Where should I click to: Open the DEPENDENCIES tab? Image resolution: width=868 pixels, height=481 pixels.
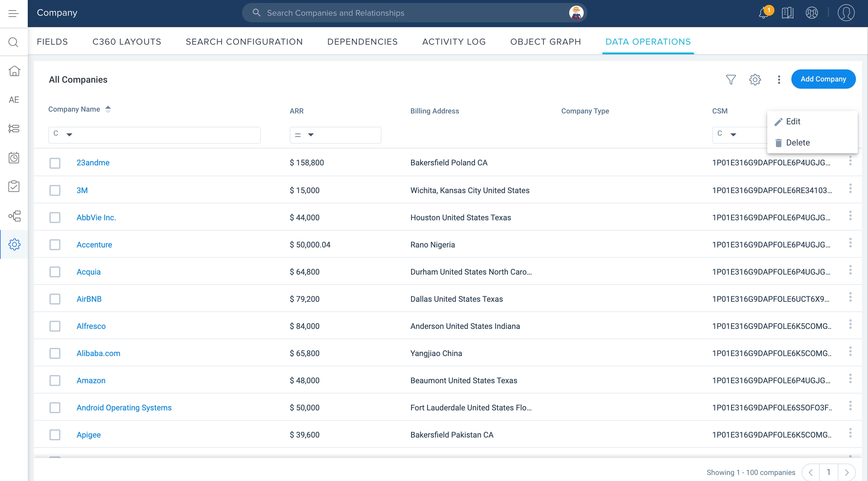pyautogui.click(x=362, y=42)
